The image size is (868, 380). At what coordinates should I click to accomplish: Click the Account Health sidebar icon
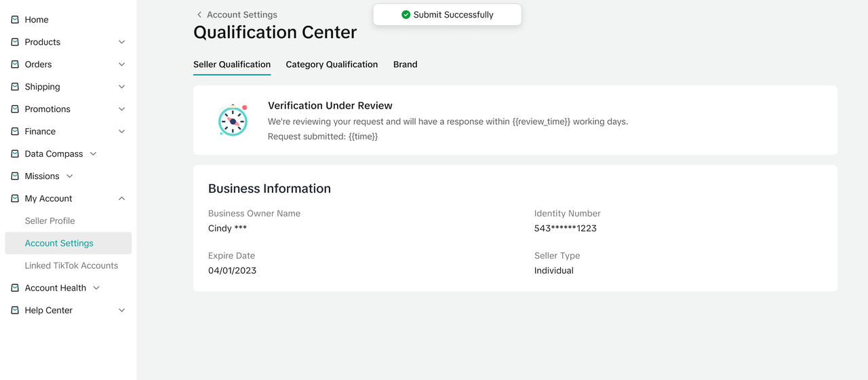point(15,288)
